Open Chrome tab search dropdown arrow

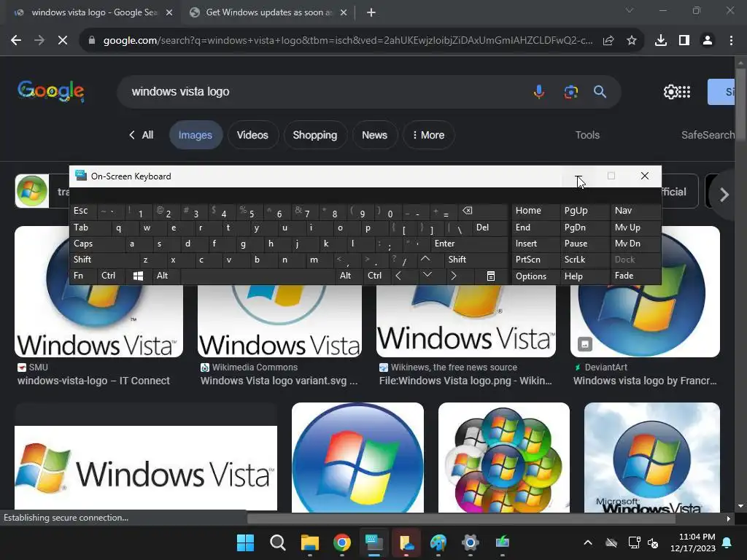[x=630, y=10]
